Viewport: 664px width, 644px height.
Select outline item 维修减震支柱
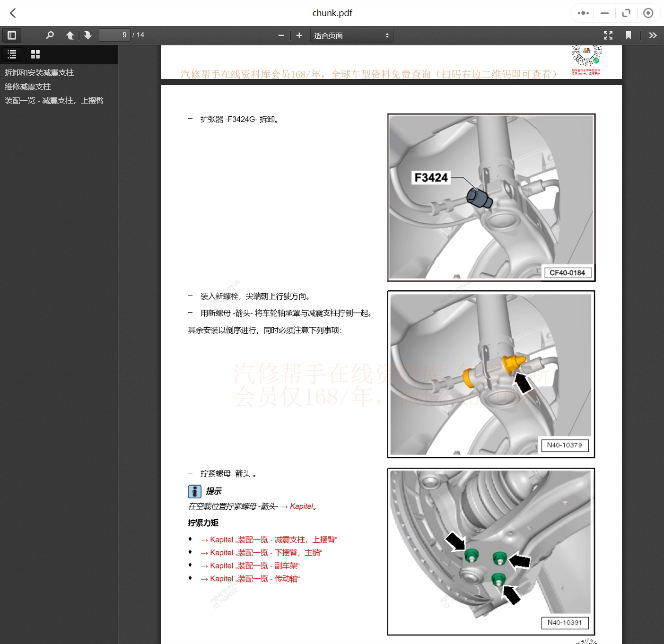[x=28, y=87]
